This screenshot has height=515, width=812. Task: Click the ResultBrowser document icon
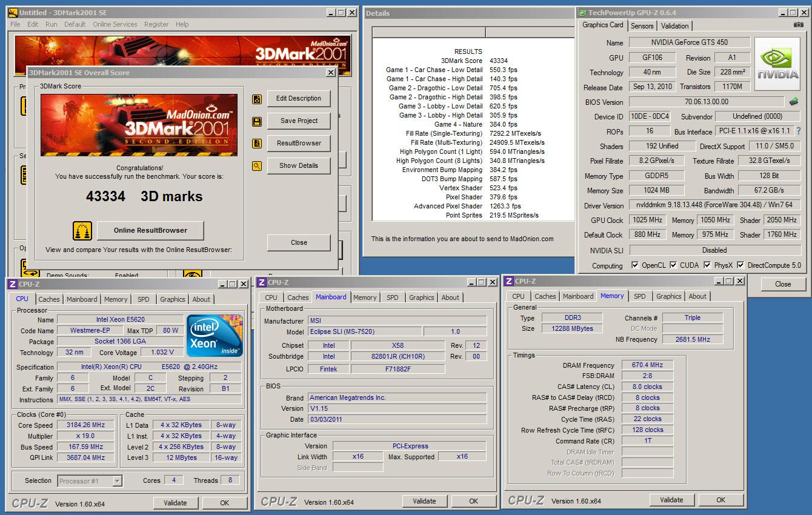click(257, 144)
